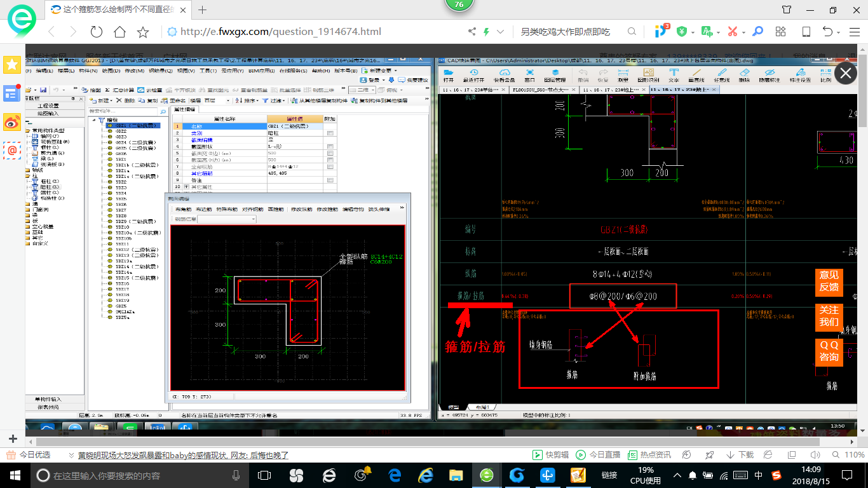
Task: Click the undo closed tab arrow icon
Action: click(827, 32)
